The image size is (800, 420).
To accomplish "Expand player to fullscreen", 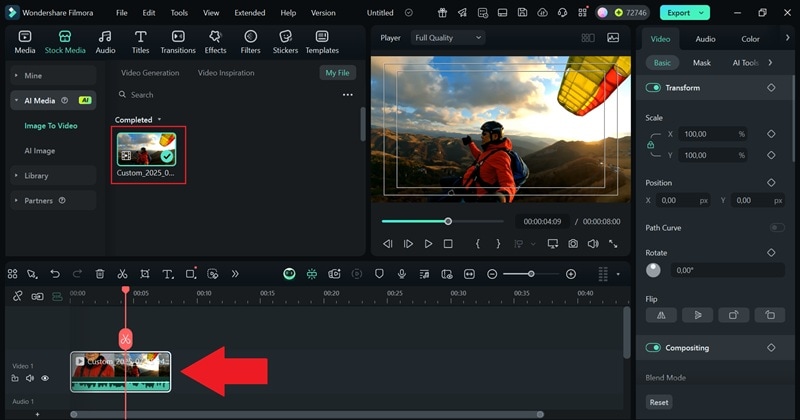I will pos(613,244).
